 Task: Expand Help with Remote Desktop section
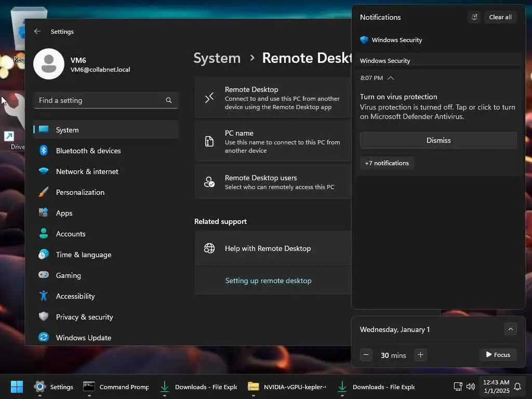point(273,248)
